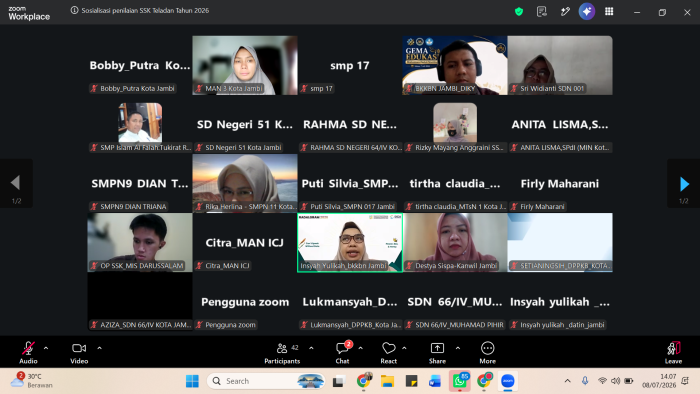Image resolution: width=700 pixels, height=394 pixels.
Task: Open File Explorer from the taskbar
Action: [387, 381]
